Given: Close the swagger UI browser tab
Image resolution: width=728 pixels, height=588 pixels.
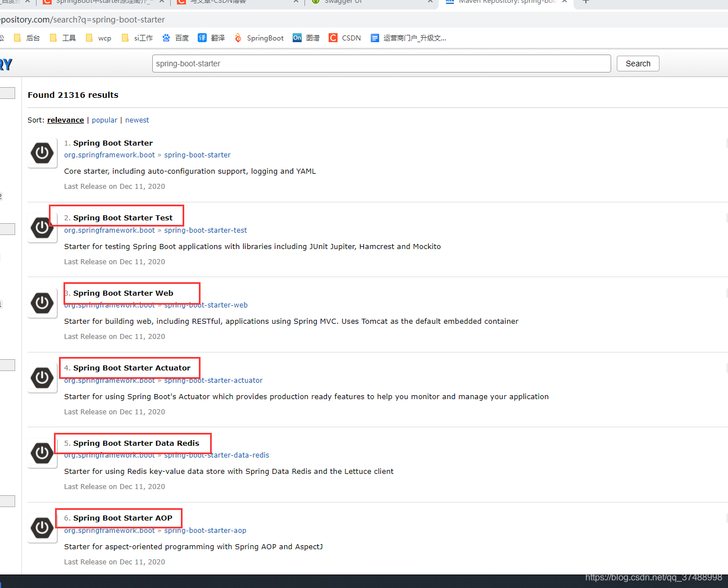Looking at the screenshot, I should click(430, 2).
